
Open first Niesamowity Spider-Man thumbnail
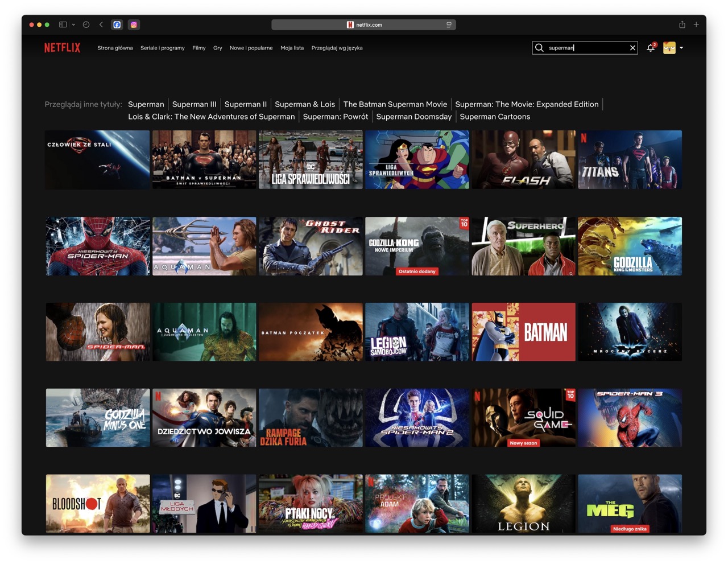(x=98, y=246)
